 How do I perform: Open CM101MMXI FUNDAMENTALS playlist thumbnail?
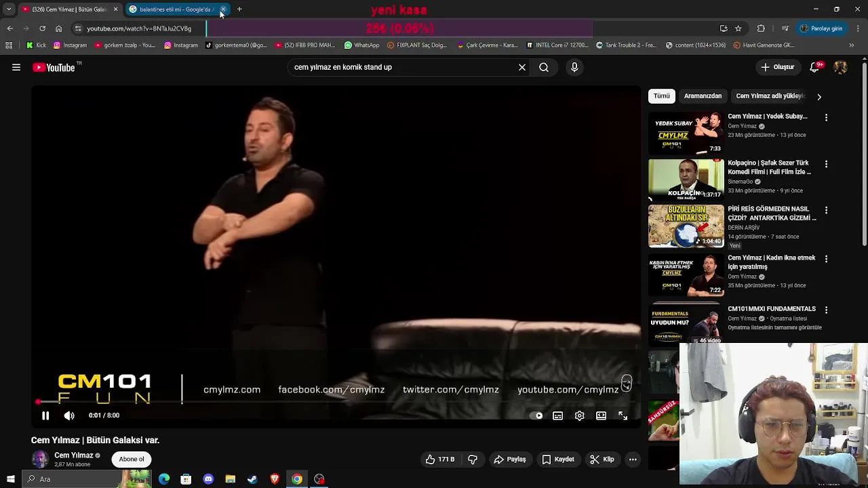(686, 323)
